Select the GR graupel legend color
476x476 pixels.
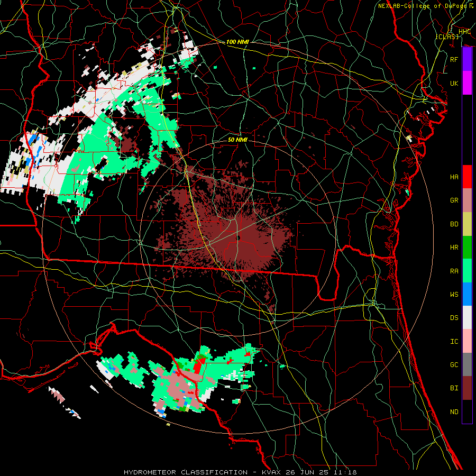point(467,200)
